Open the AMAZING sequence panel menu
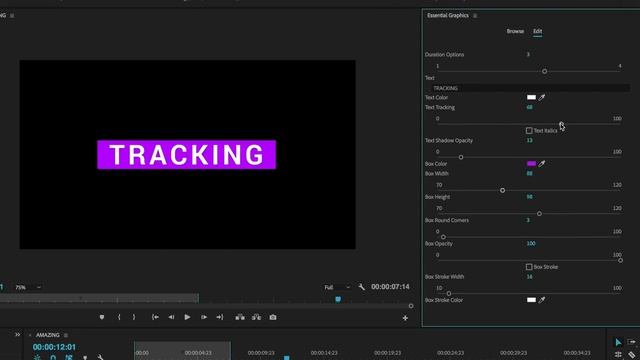The image size is (640, 360). [x=66, y=335]
